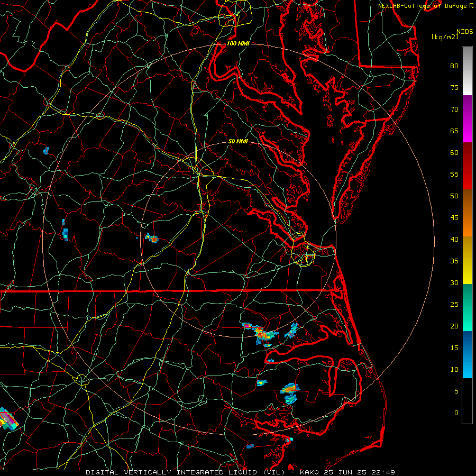Image resolution: width=476 pixels, height=476 pixels.
Task: Select the product caption with KAKQ timestamp
Action: (x=241, y=472)
